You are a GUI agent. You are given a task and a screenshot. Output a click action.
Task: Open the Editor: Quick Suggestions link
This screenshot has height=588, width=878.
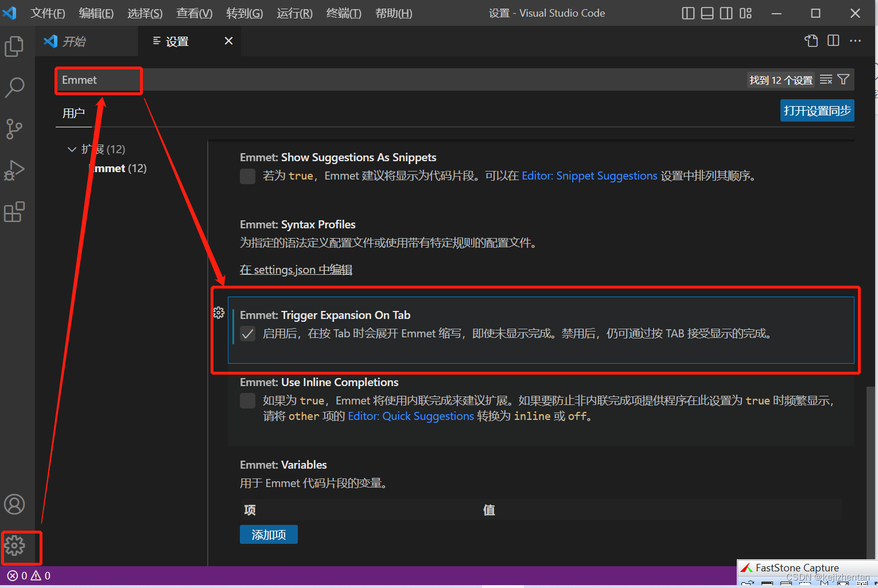(411, 416)
